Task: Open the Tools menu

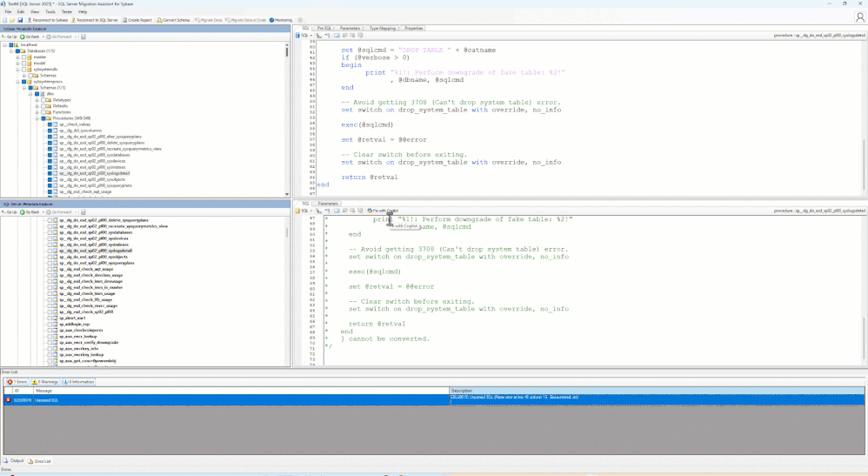Action: [50, 11]
